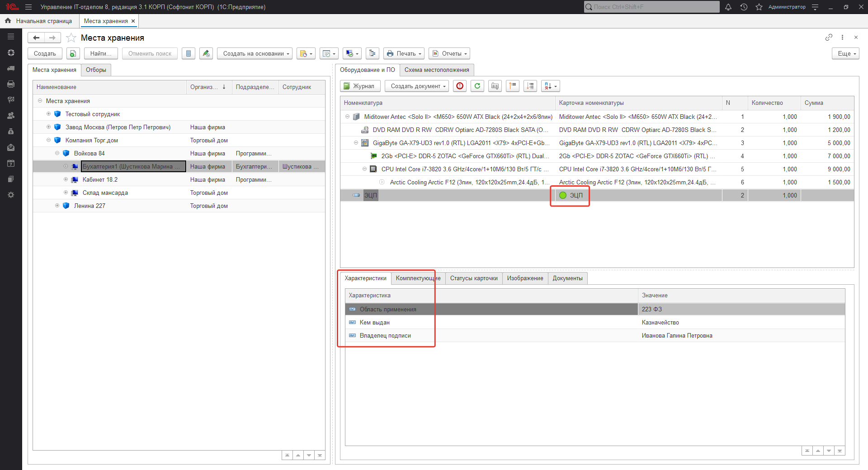Click in the global search field
Viewport: 868px width, 470px height.
coord(651,7)
